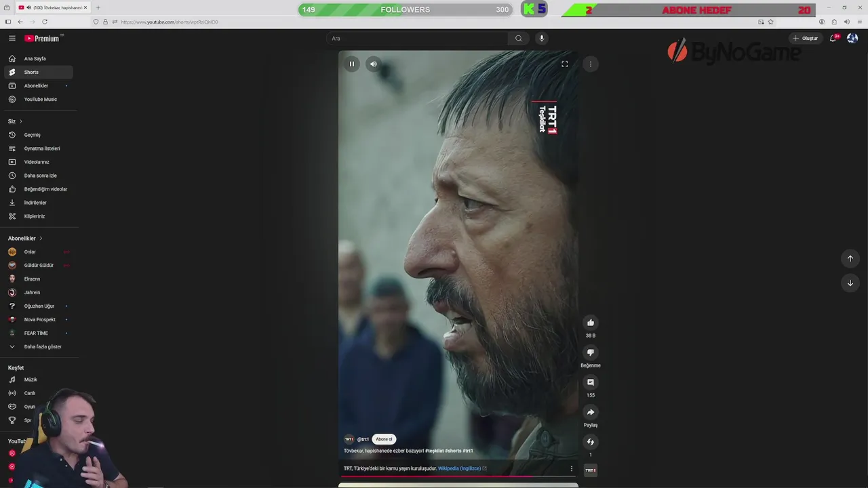Open a new browser tab
The image size is (868, 488).
pos(98,7)
